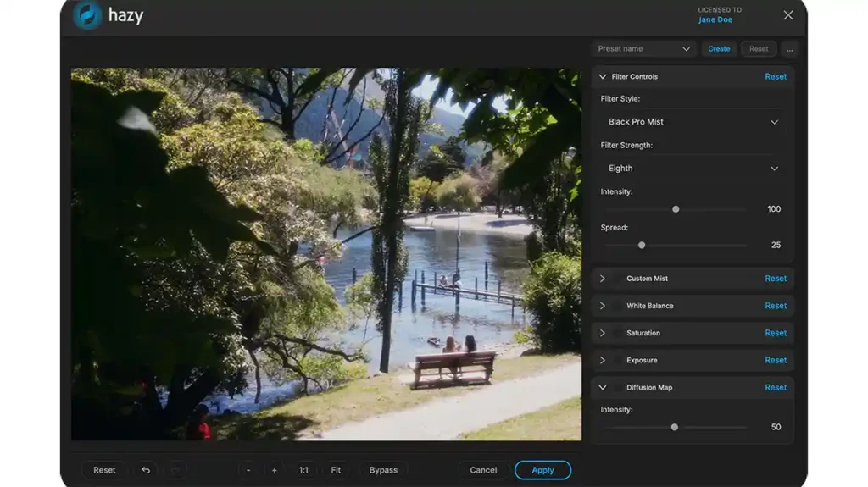
Task: Zoom out with the minus button
Action: point(248,470)
